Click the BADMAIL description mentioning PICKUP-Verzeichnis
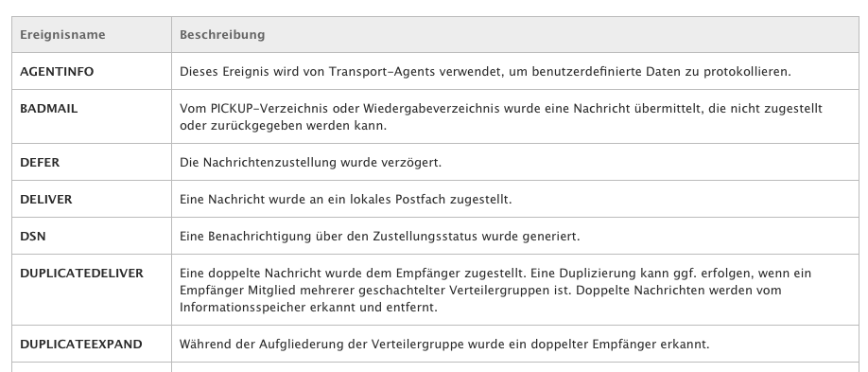 pos(501,117)
